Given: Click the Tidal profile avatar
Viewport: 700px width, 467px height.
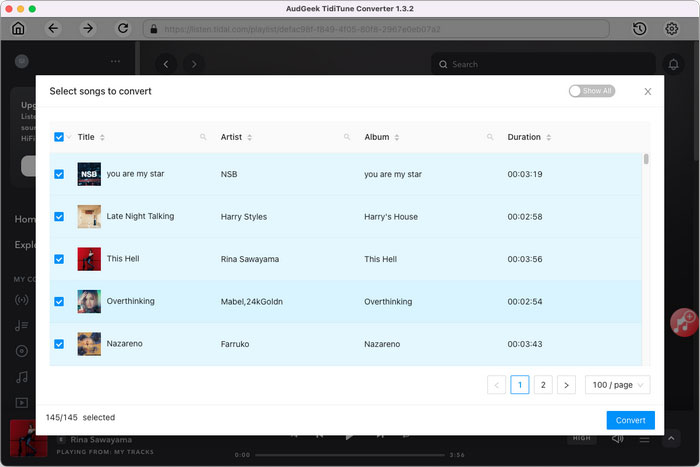Looking at the screenshot, I should pos(21,61).
